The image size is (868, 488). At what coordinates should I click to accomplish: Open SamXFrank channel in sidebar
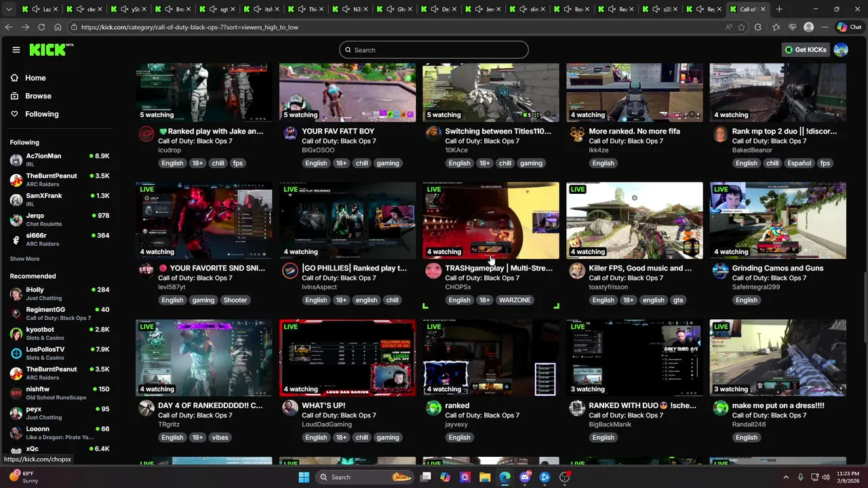pyautogui.click(x=60, y=199)
